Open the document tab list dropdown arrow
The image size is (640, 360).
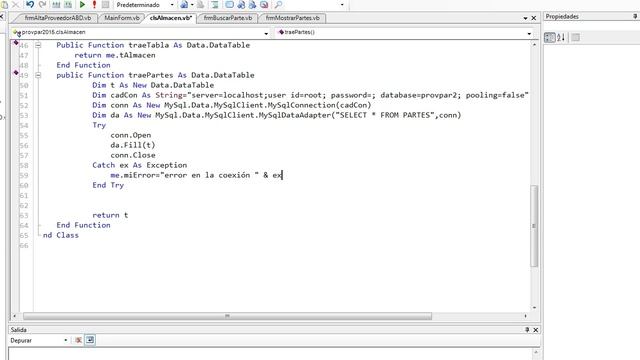(x=525, y=18)
